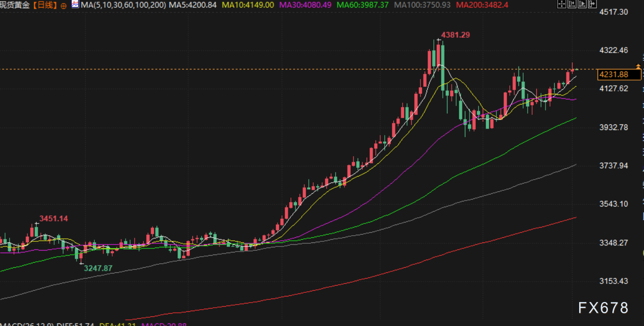Click the second top-right chart toolbar icon
This screenshot has height=326, width=644.
click(x=572, y=5)
